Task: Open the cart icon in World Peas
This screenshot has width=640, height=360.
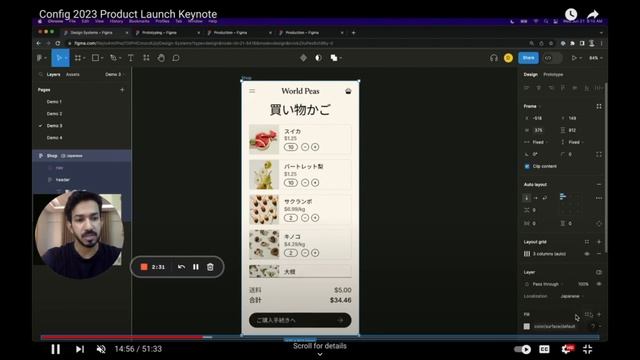Action: click(x=348, y=91)
